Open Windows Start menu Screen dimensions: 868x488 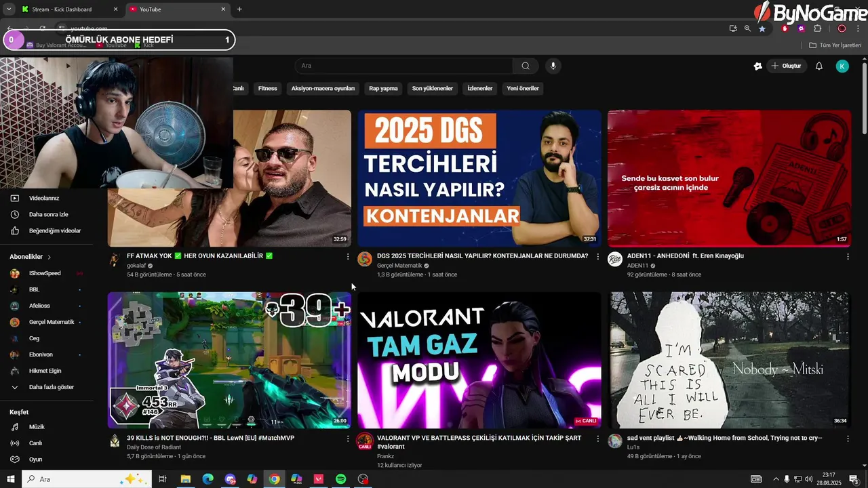pyautogui.click(x=10, y=479)
